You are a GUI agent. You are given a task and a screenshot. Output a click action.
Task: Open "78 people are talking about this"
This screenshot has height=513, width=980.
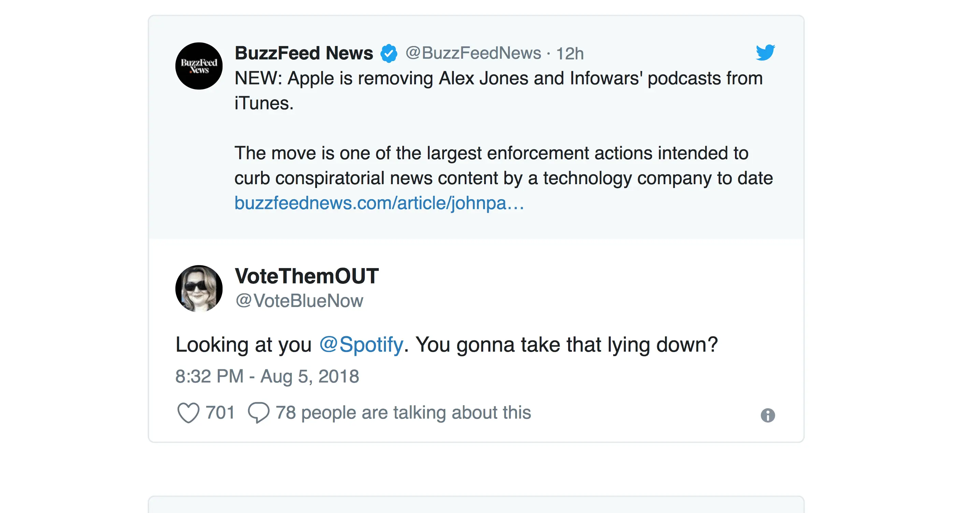click(x=403, y=413)
